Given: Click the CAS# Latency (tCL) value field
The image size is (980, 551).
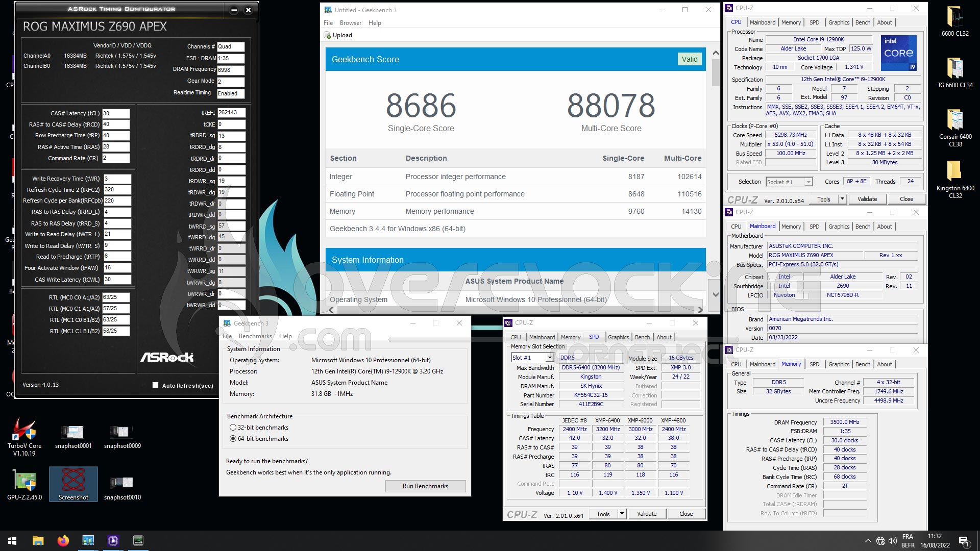Looking at the screenshot, I should [x=116, y=113].
